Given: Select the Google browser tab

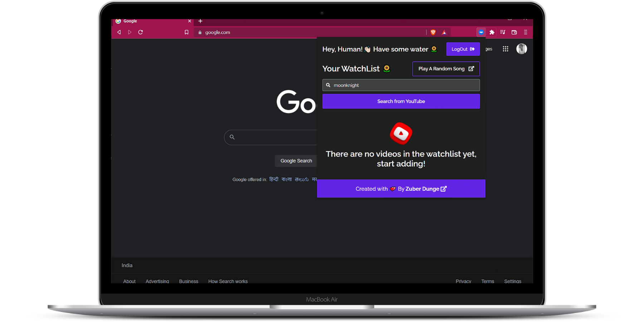Looking at the screenshot, I should point(153,21).
